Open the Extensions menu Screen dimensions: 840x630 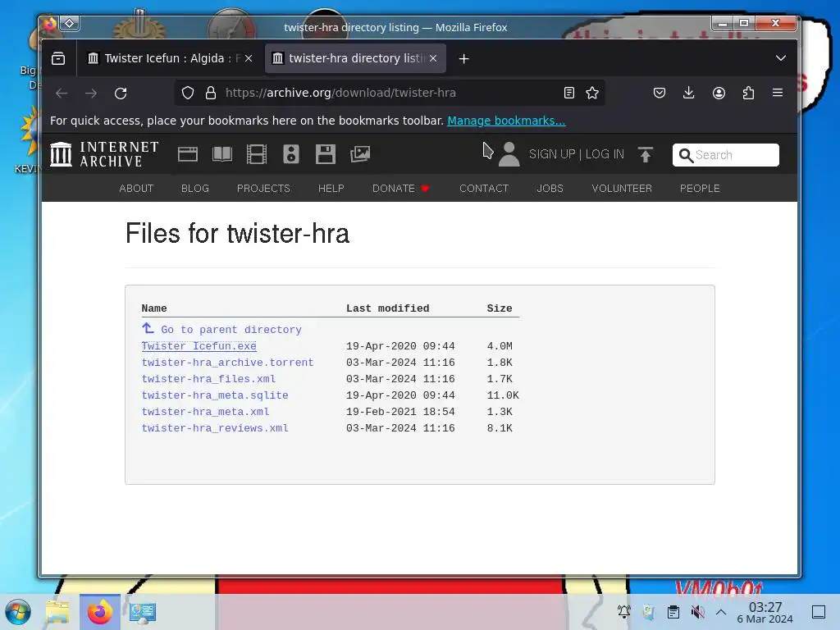748,93
